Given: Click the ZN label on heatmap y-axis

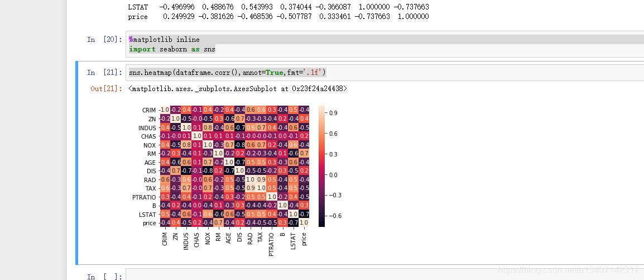Looking at the screenshot, I should (x=152, y=119).
